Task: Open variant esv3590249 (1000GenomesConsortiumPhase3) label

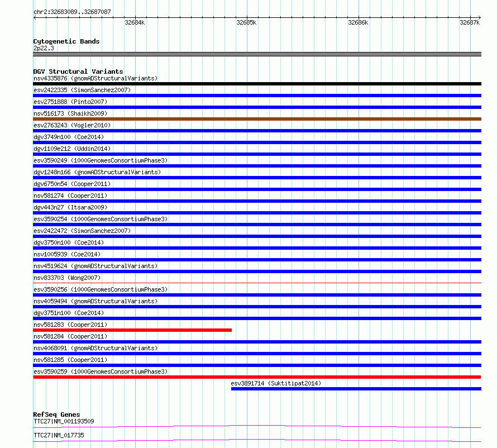Action: (101, 160)
